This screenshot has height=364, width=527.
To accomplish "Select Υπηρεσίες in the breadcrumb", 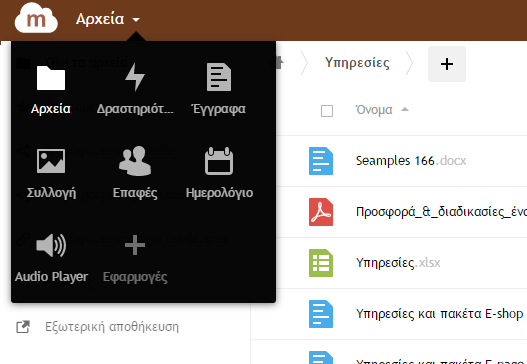I will tap(357, 63).
